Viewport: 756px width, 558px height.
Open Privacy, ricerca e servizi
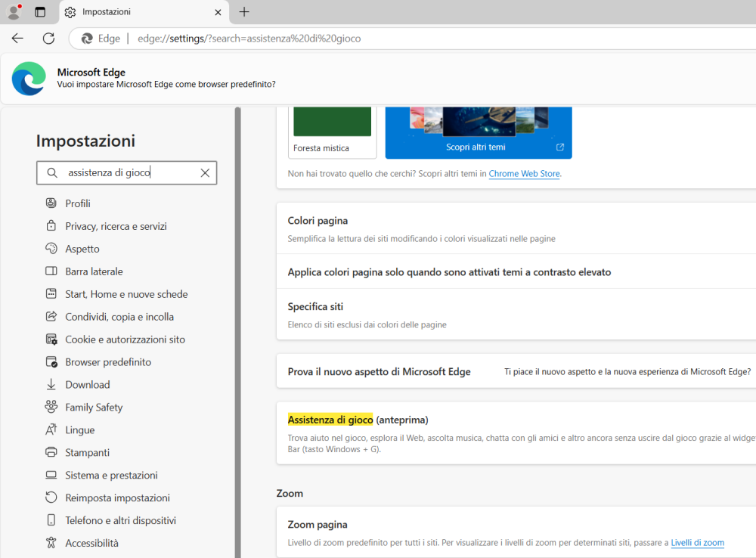(116, 226)
